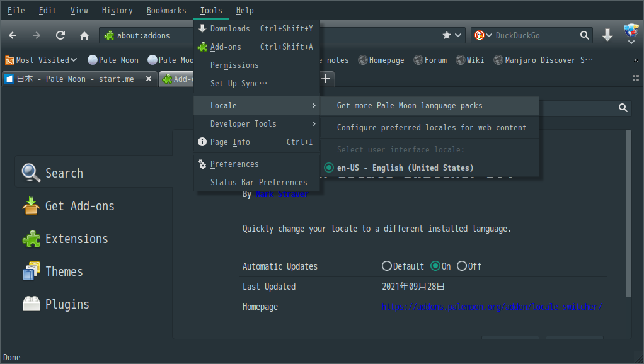
Task: Click the add-on details vertical scrollbar
Action: (x=628, y=213)
